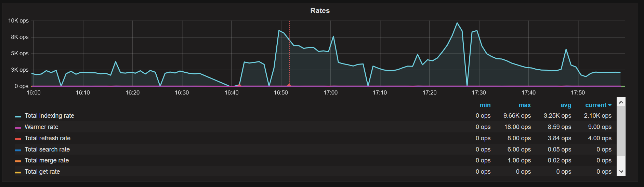Toggle Total get rate legend entry
Screen dimensions: 644x187
pos(42,172)
